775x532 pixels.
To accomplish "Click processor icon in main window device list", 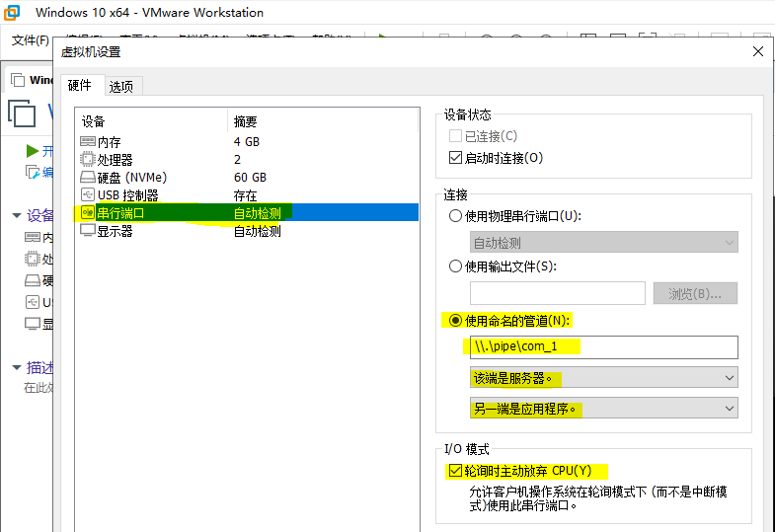I will [x=33, y=259].
